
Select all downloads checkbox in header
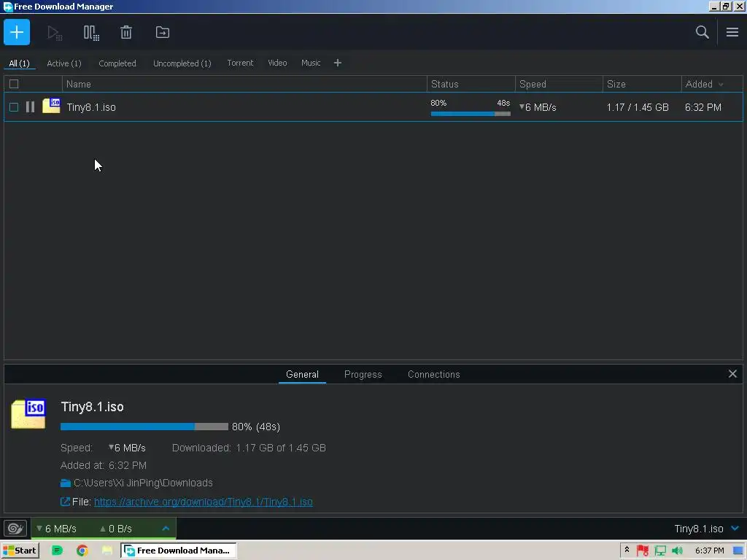(x=14, y=84)
